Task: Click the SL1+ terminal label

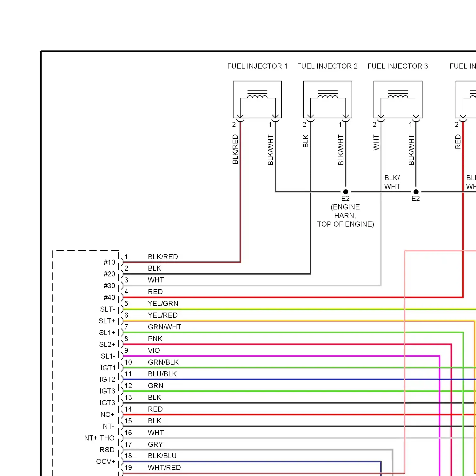Action: pyautogui.click(x=107, y=333)
